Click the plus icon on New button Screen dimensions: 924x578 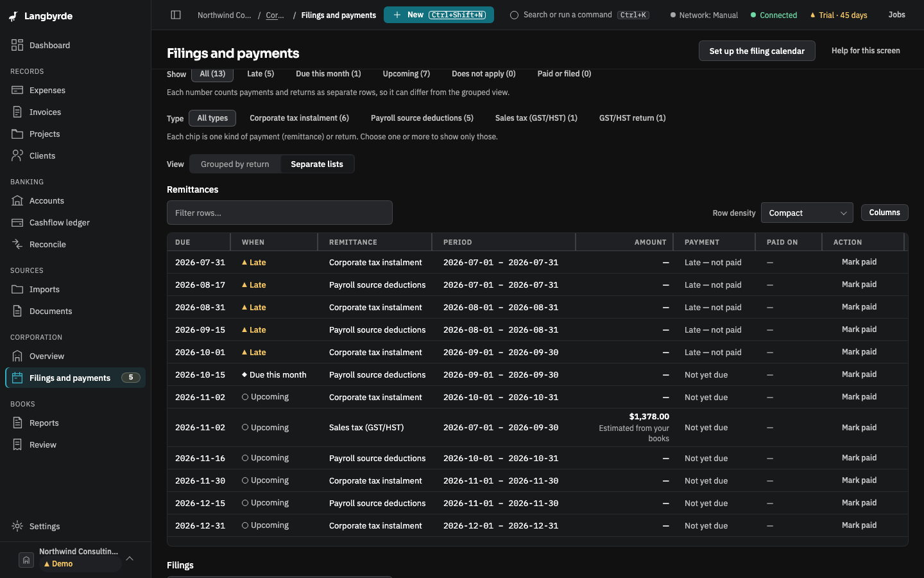397,15
